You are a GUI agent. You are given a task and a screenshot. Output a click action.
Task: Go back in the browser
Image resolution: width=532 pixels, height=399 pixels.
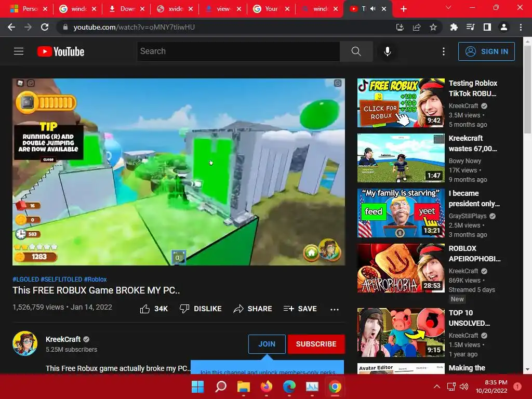coord(11,27)
